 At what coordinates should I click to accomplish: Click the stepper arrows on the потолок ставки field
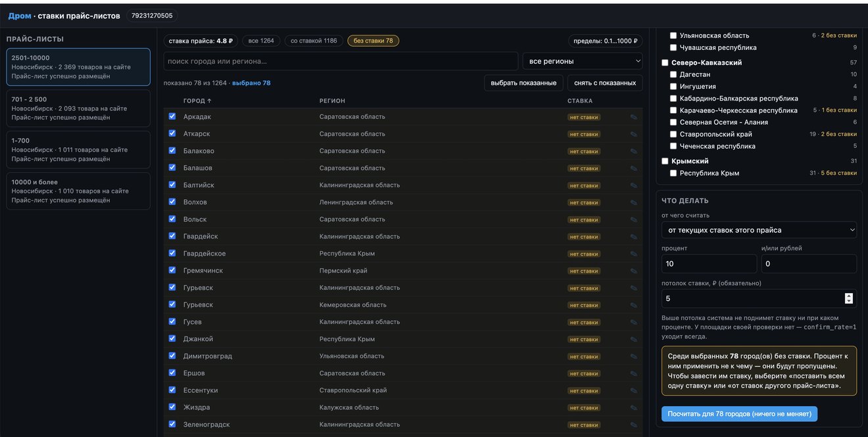[x=849, y=298]
